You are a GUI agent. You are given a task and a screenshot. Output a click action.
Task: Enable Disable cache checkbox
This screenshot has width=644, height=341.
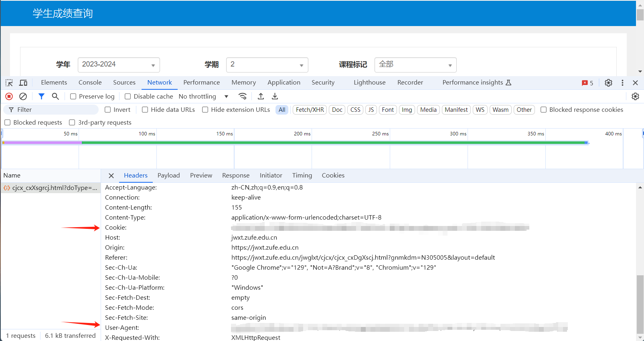(128, 97)
